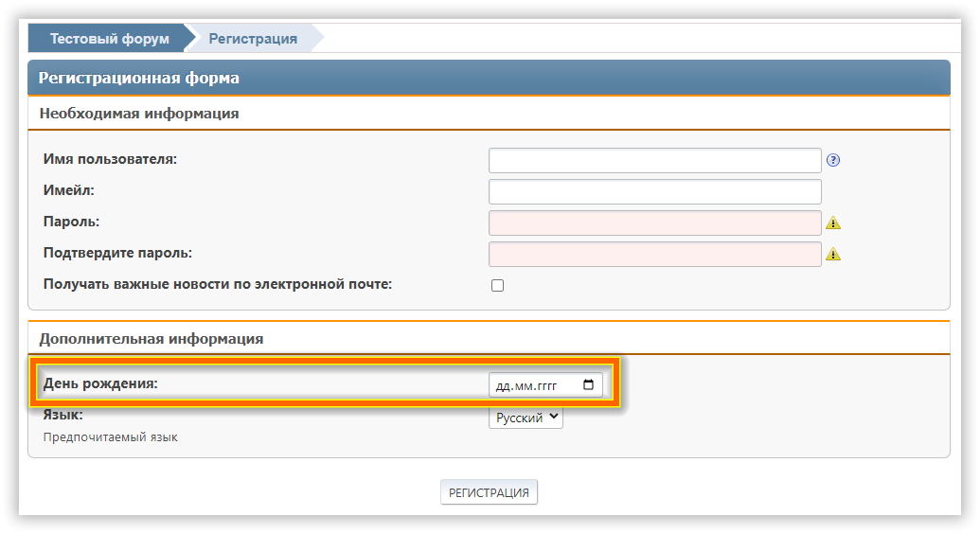This screenshot has width=980, height=534.
Task: Open the Русский language dropdown
Action: click(x=526, y=417)
